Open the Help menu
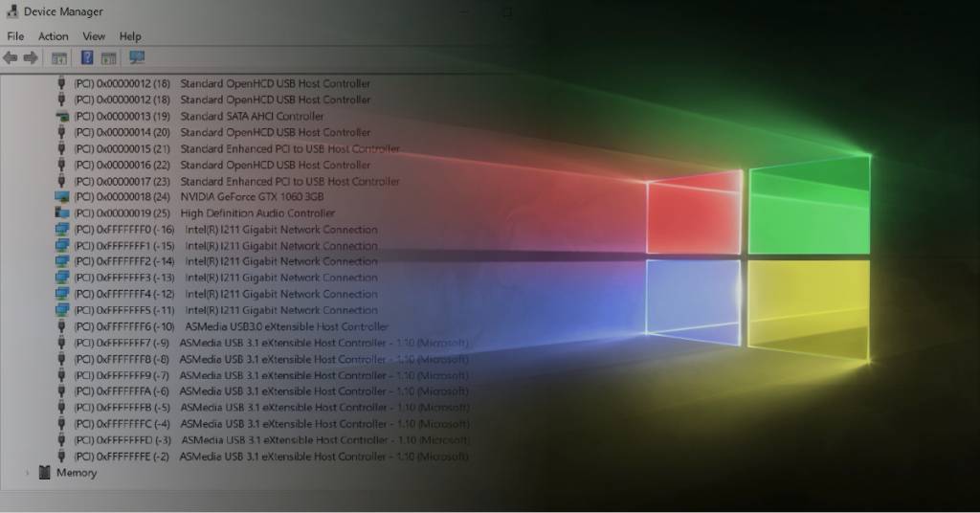This screenshot has width=980, height=513. (130, 36)
